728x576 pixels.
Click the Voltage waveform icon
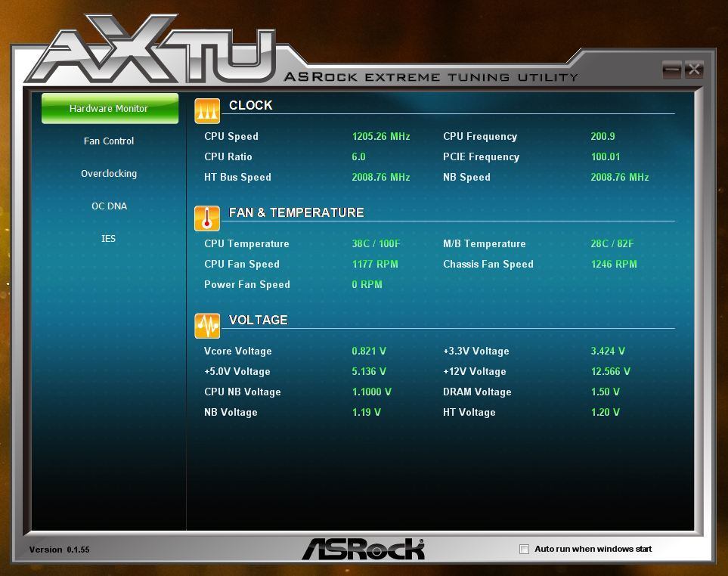(x=207, y=326)
